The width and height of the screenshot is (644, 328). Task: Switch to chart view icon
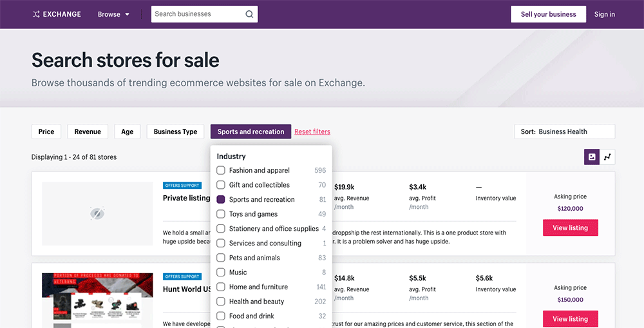point(607,157)
